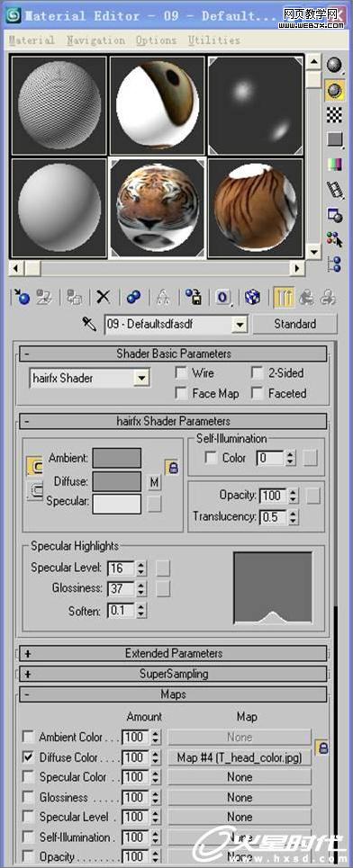The height and width of the screenshot is (868, 353).
Task: Open the Options menu
Action: 157,40
